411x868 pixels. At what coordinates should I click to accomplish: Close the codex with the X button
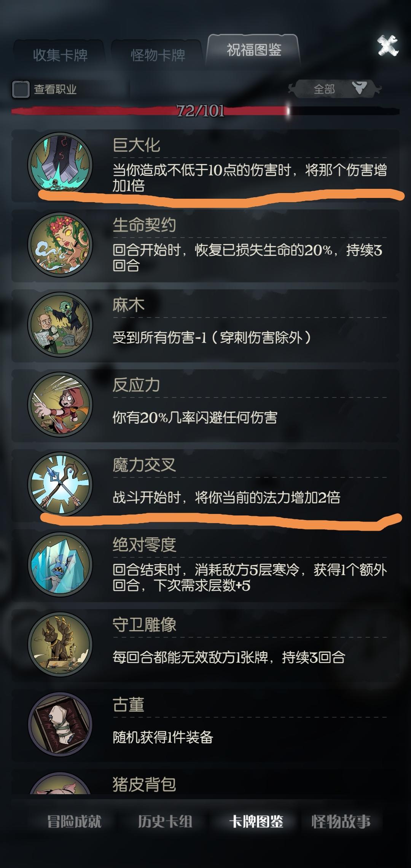tap(387, 46)
